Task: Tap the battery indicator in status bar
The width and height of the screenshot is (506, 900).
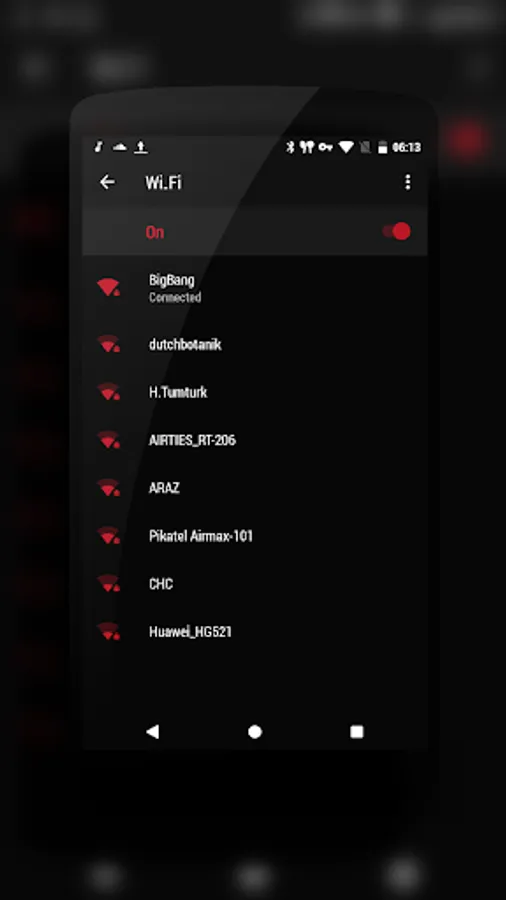Action: (x=383, y=148)
